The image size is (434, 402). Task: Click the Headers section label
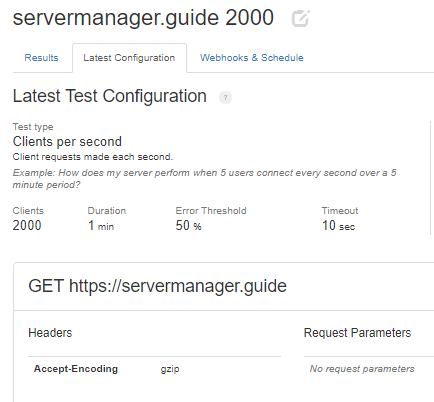point(50,333)
